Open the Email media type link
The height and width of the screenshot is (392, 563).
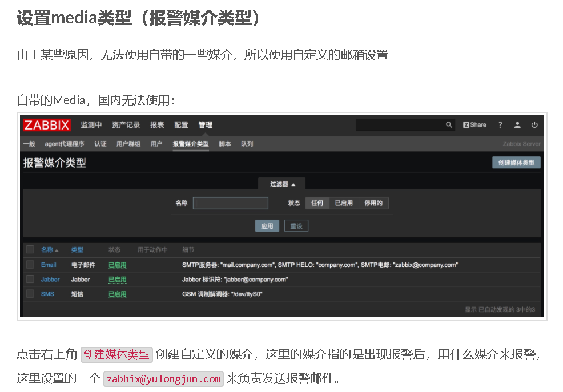[49, 265]
